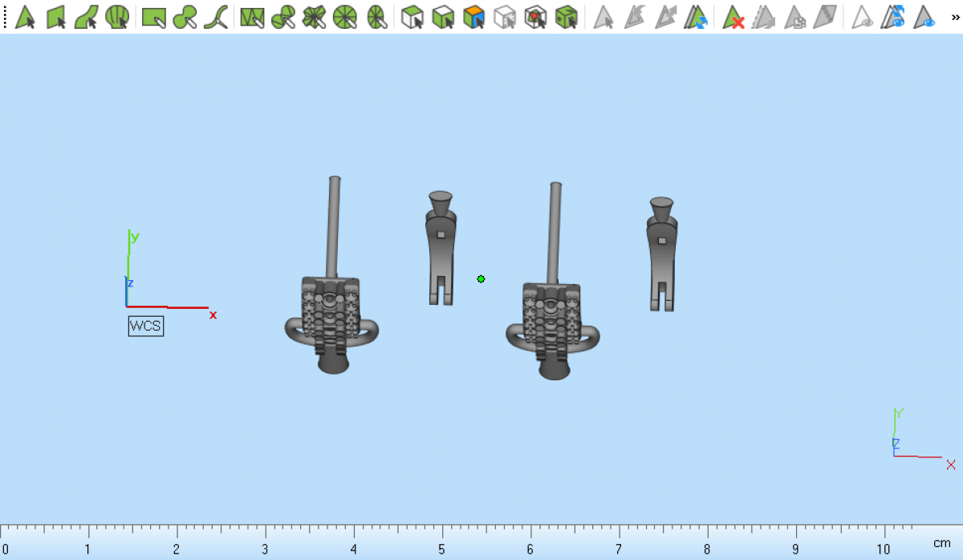Pick the triangulated double-circle brush mark tool
963x560 pixels.
[283, 17]
